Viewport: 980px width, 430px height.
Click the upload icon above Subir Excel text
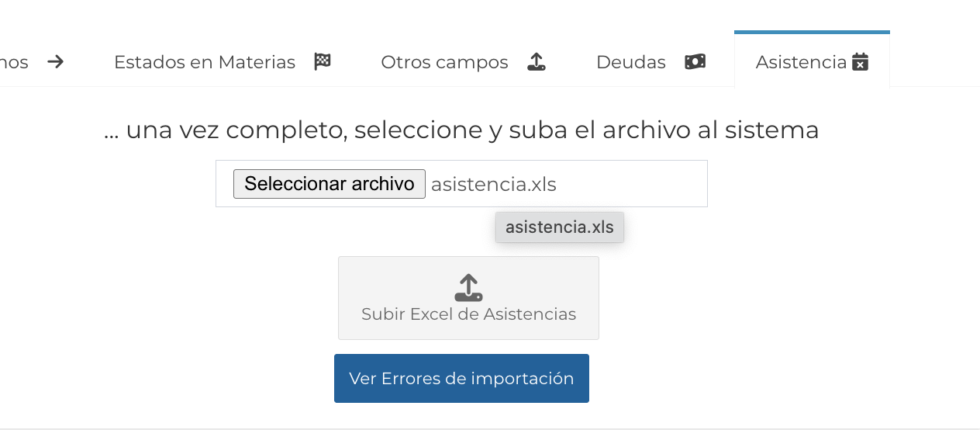pyautogui.click(x=468, y=287)
